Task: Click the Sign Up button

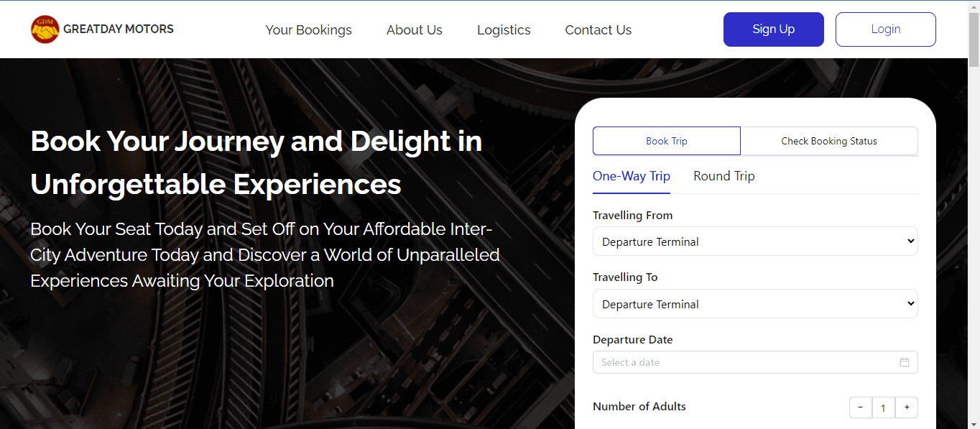Action: pyautogui.click(x=774, y=29)
